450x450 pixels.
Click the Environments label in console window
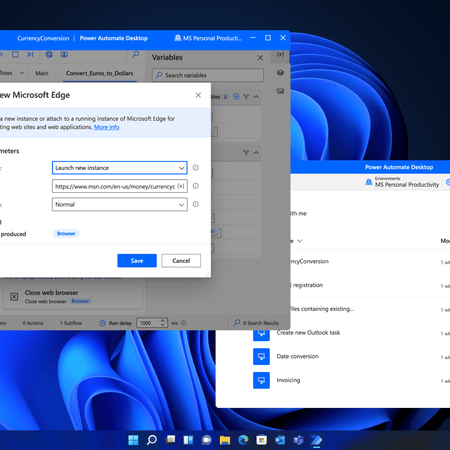click(387, 179)
